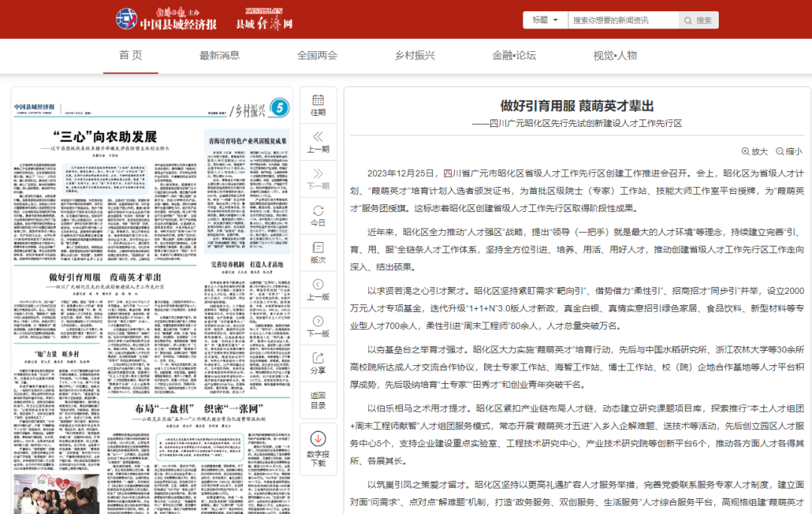Download the digital paper 数字报下载
Image resolution: width=812 pixels, height=514 pixels.
(x=318, y=449)
